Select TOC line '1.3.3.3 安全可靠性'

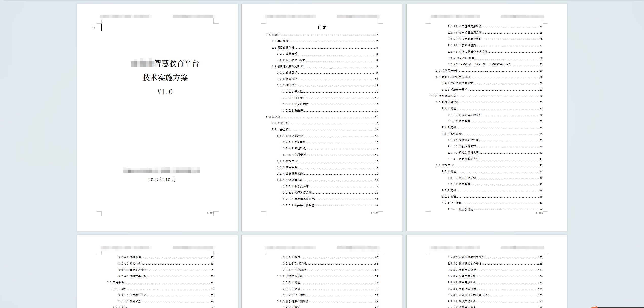330,104
